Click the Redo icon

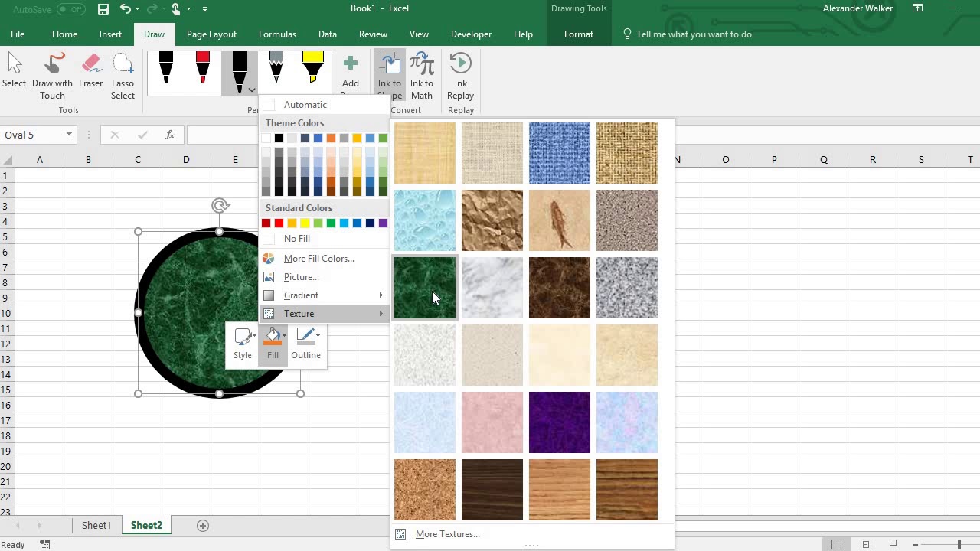click(x=153, y=9)
